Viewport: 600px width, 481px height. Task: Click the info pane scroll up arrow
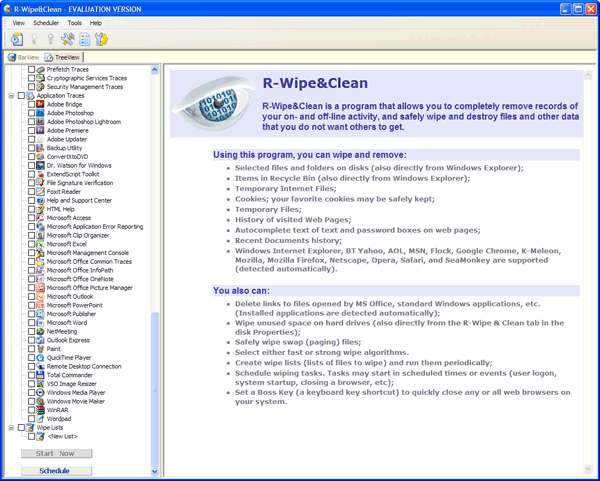[588, 75]
